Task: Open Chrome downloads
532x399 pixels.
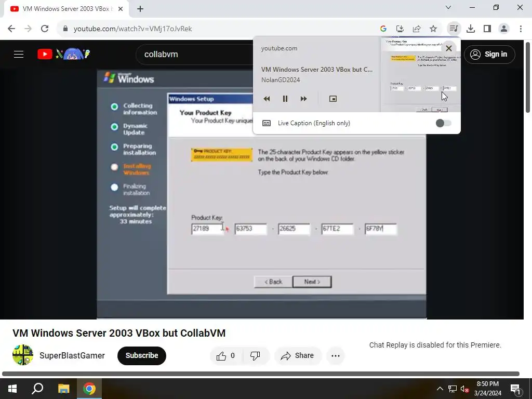Action: click(471, 29)
